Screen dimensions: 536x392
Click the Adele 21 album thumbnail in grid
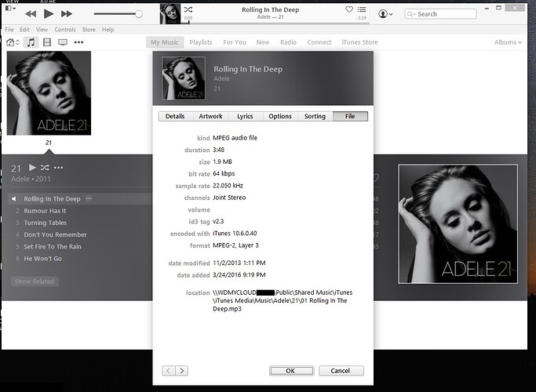click(49, 93)
